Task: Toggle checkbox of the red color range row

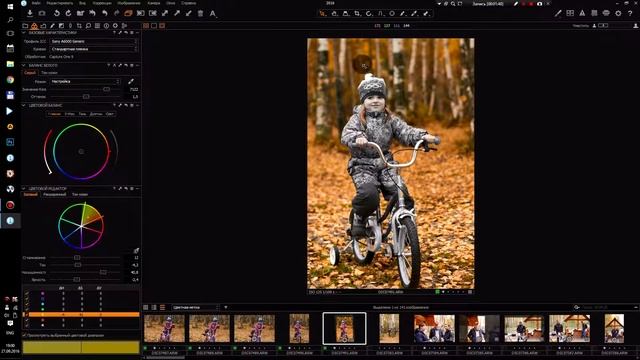Action: pyautogui.click(x=27, y=320)
